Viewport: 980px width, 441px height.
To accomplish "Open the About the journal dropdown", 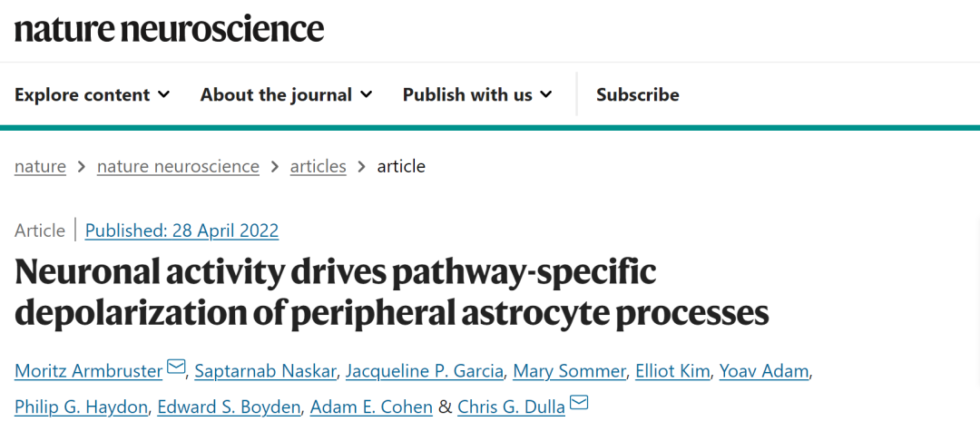I will click(286, 95).
